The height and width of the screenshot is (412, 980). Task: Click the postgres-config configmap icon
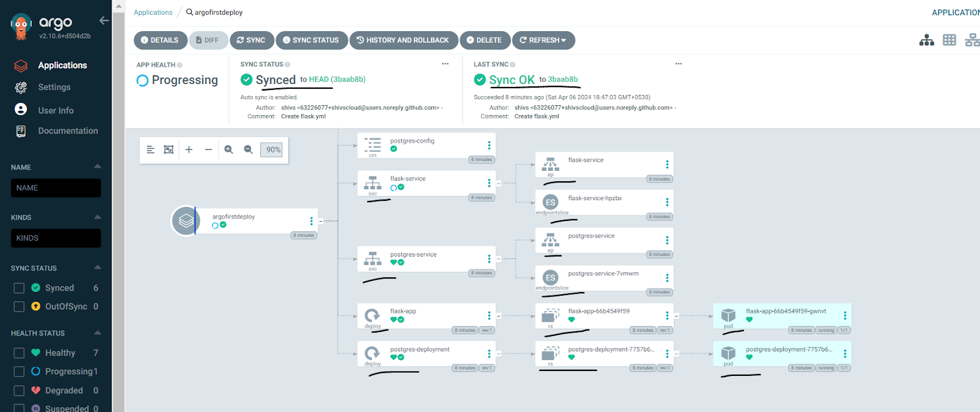coord(372,145)
